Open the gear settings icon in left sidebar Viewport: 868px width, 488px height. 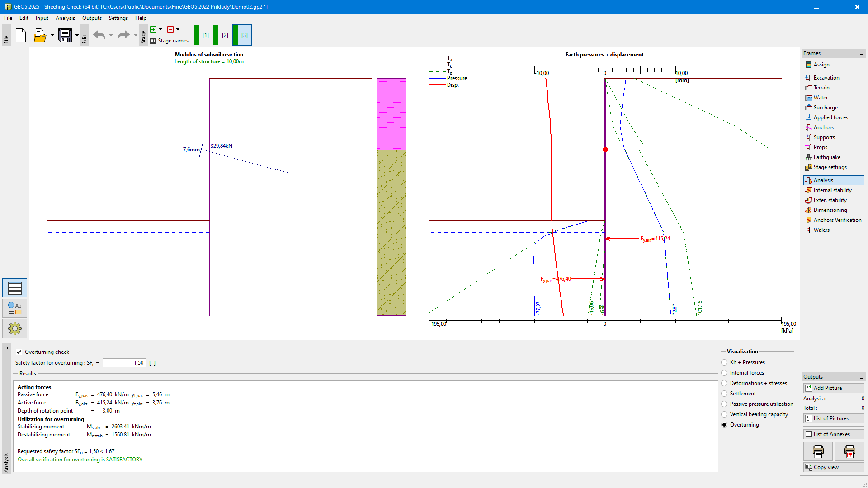pyautogui.click(x=14, y=328)
